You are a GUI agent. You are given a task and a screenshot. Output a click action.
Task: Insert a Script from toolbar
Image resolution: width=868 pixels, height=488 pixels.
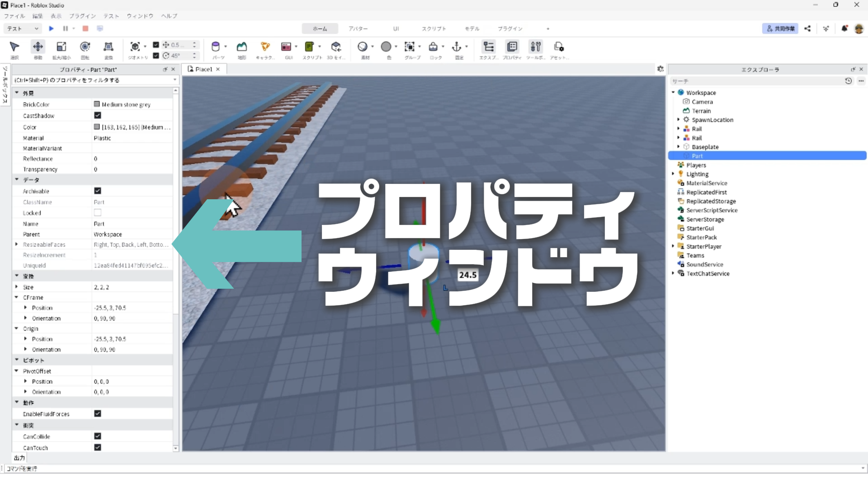310,47
